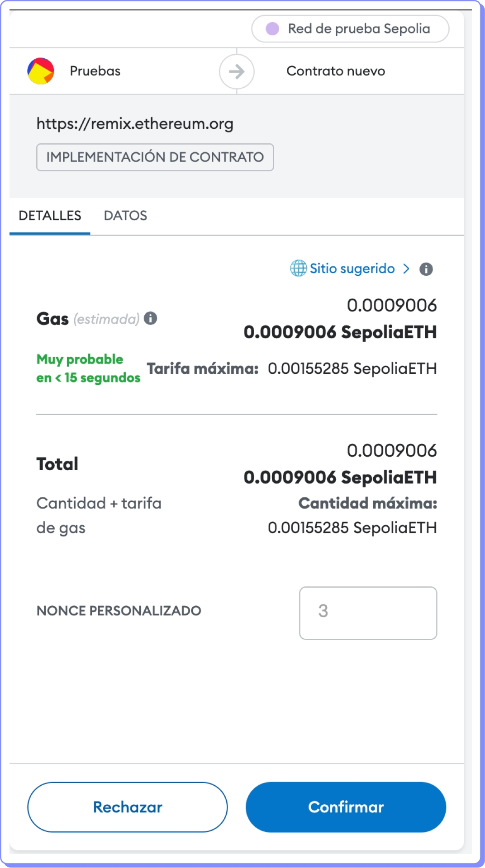The width and height of the screenshot is (485, 868).
Task: Click the Pruebas account avatar icon
Action: [41, 71]
